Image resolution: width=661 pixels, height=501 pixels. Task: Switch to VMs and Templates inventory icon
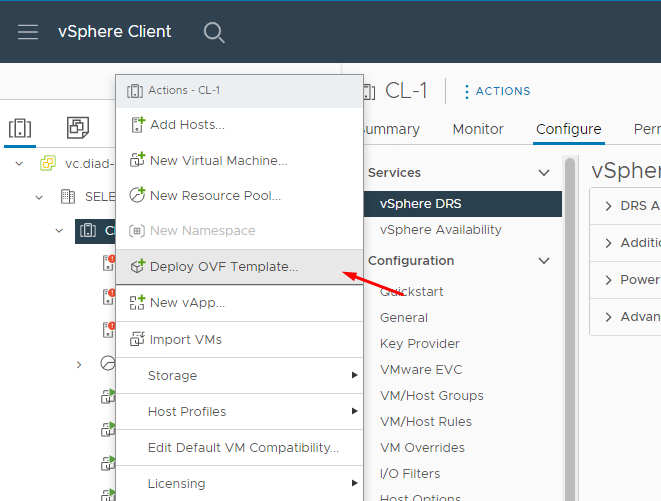[77, 128]
